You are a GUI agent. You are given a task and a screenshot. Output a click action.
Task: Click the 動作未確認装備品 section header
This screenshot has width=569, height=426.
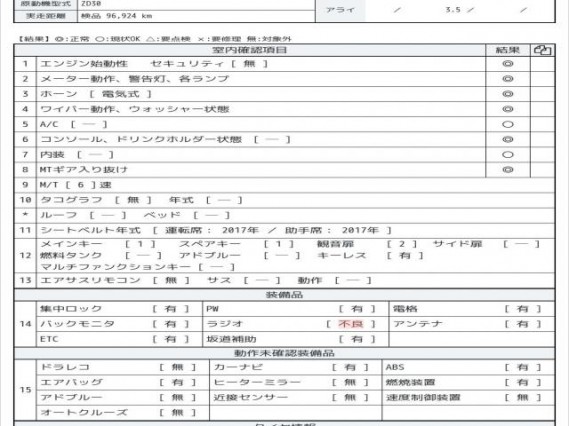pyautogui.click(x=284, y=353)
